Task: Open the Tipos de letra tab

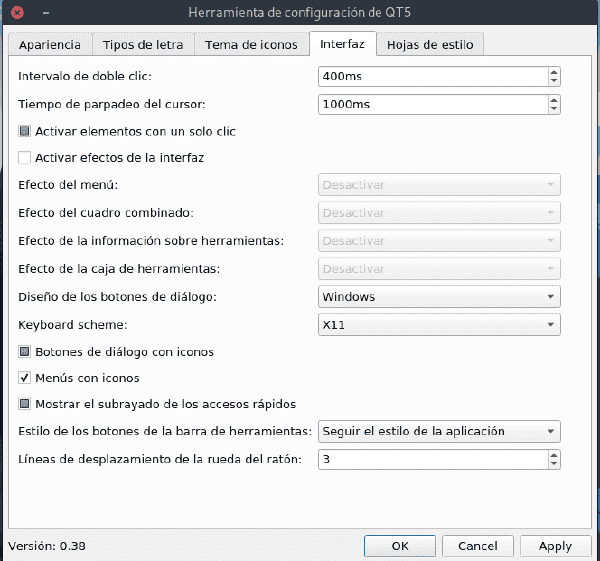Action: point(143,45)
